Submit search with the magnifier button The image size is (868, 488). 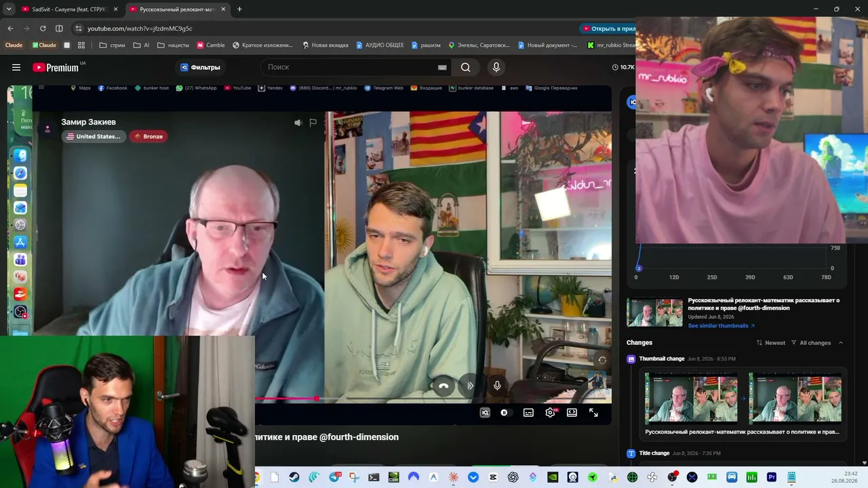tap(465, 67)
